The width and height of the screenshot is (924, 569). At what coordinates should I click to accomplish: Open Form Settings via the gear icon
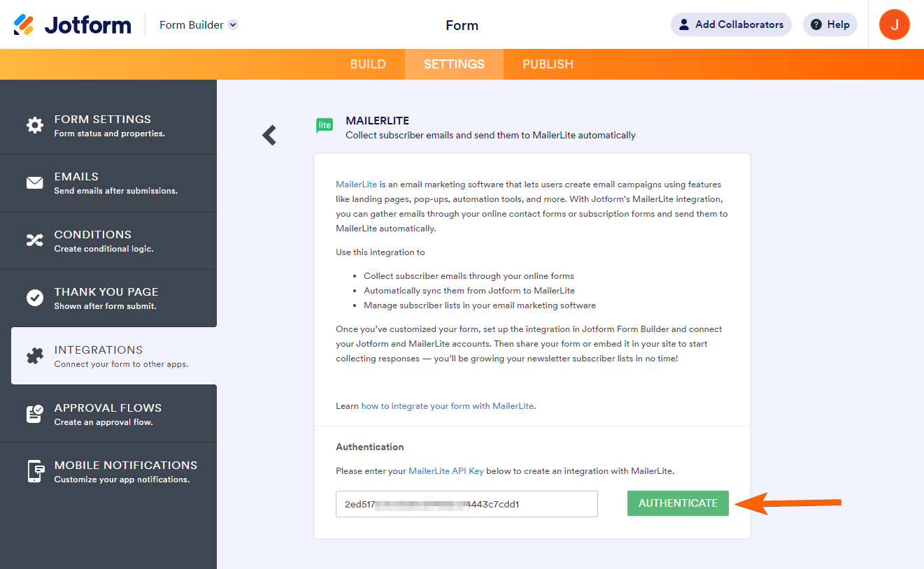pyautogui.click(x=35, y=125)
